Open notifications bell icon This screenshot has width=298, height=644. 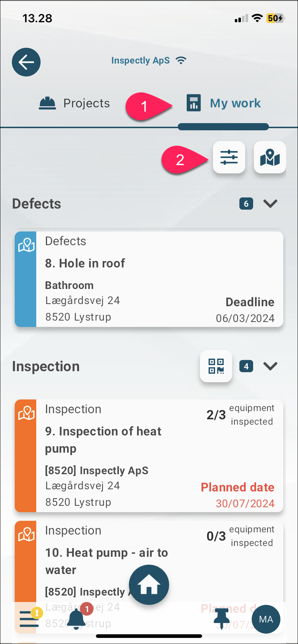[x=77, y=619]
